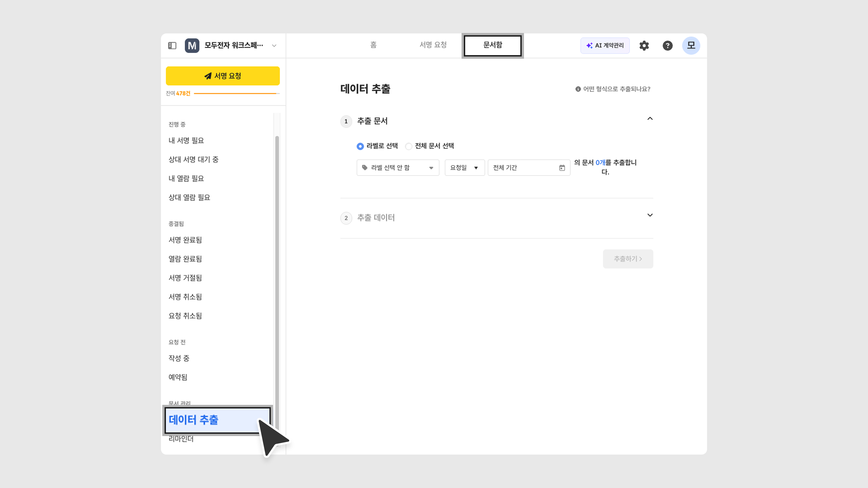Select 라벨로 선택 radio button
The image size is (868, 488).
pos(360,146)
